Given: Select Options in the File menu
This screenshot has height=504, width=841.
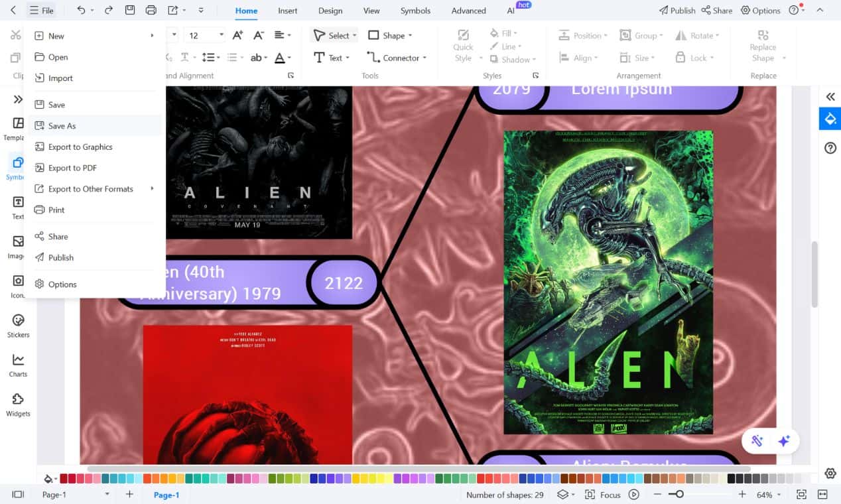Looking at the screenshot, I should click(94, 284).
